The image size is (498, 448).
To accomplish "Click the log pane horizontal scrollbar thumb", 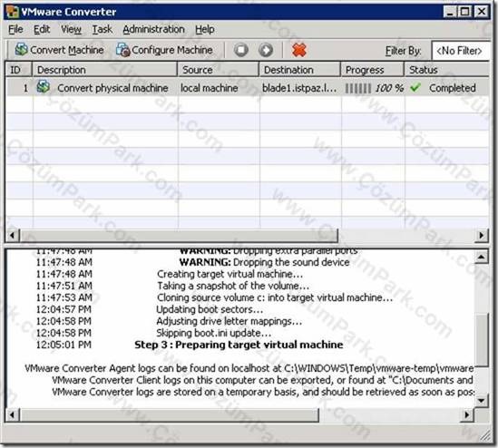I will coord(170,414).
